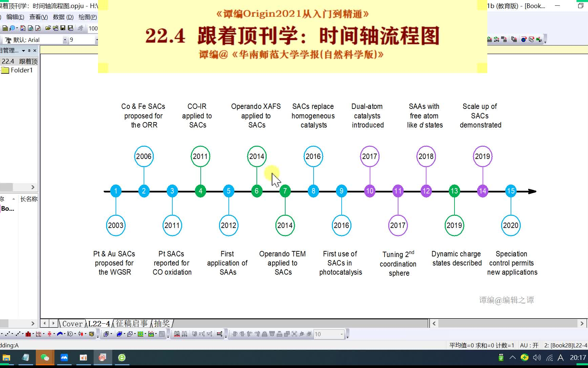The height and width of the screenshot is (368, 588).
Task: Click the red rescale axis icon
Action: click(177, 334)
